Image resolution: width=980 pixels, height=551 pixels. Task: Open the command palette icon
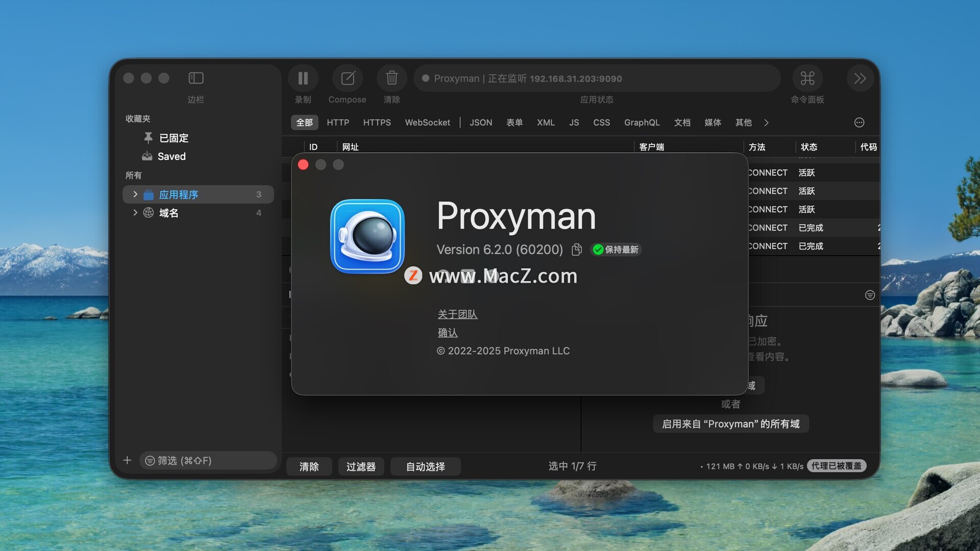point(807,78)
